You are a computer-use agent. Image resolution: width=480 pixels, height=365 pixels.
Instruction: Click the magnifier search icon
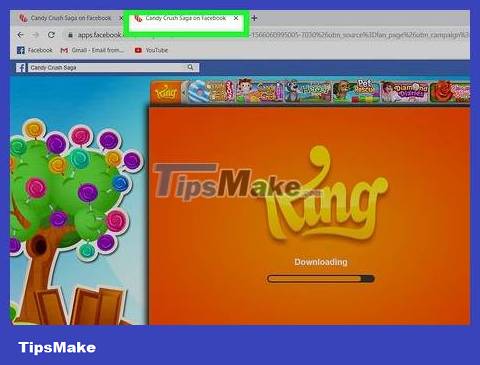pyautogui.click(x=190, y=68)
